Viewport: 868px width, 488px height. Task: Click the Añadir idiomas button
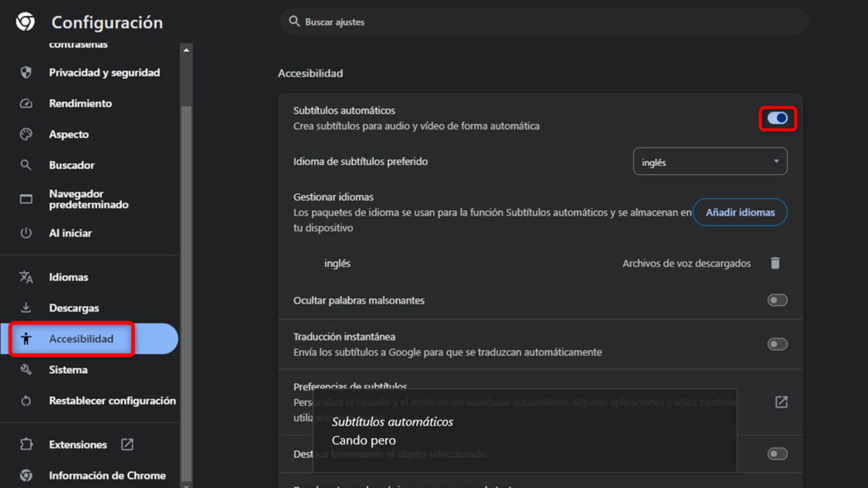click(740, 212)
